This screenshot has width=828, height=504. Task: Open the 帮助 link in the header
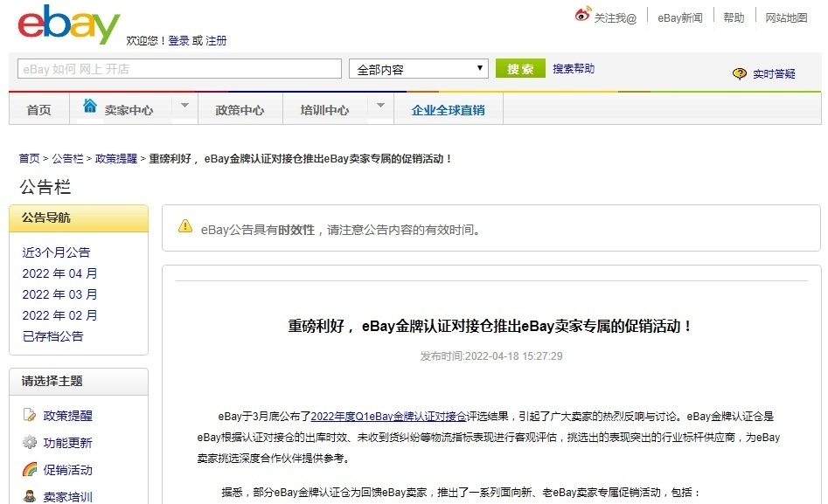pos(734,18)
